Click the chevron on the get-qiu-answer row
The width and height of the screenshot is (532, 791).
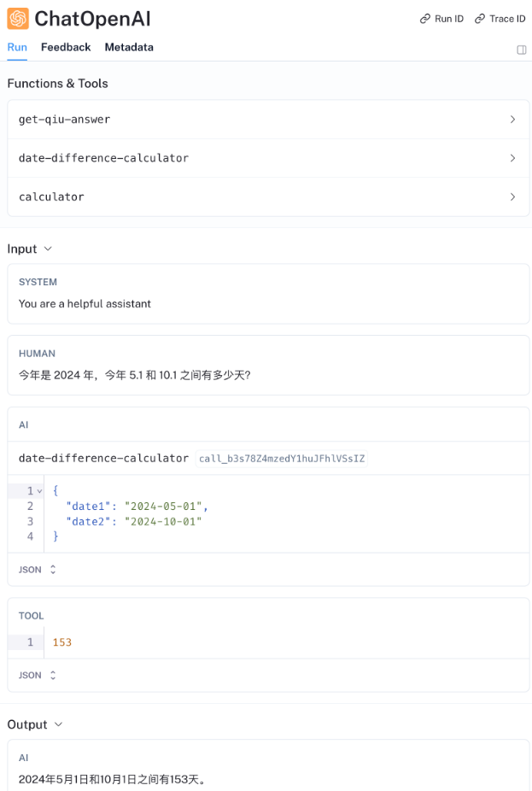pyautogui.click(x=513, y=119)
